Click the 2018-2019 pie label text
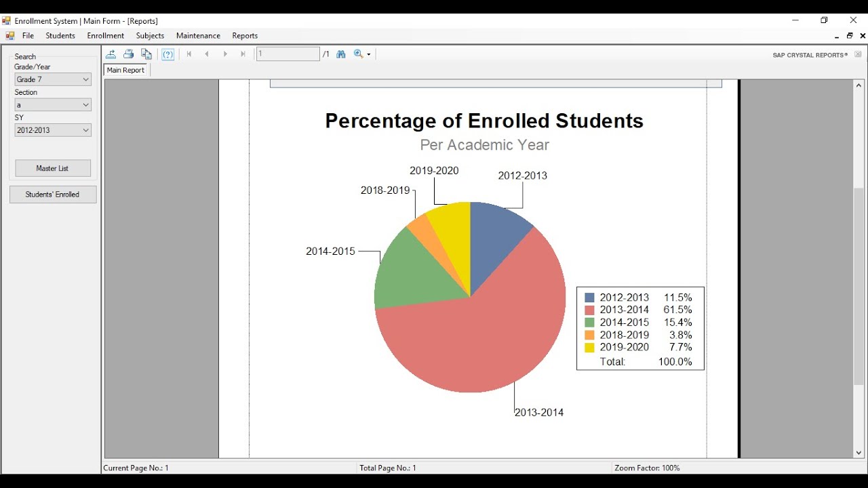Viewport: 868px width, 488px height. coord(385,190)
